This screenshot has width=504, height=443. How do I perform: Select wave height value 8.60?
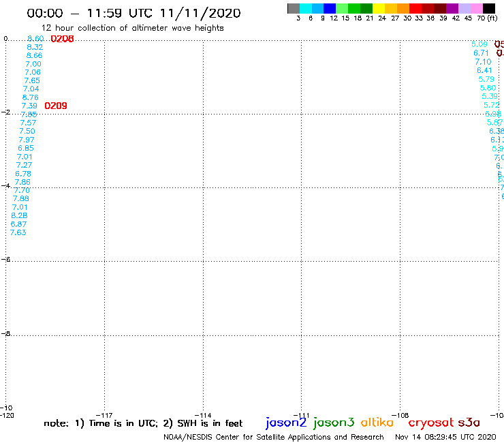(35, 39)
